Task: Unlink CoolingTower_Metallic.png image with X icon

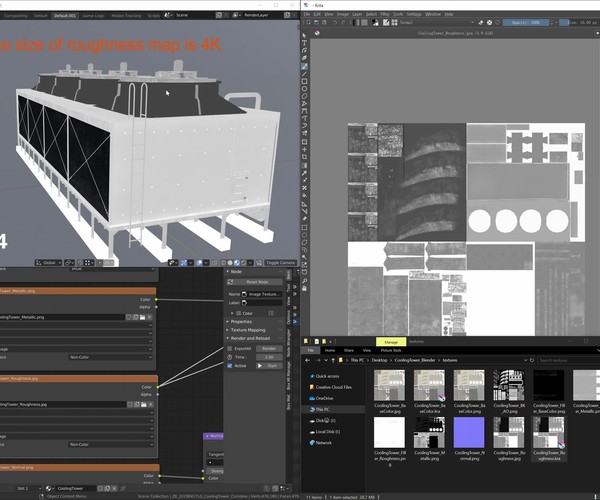Action: click(x=149, y=317)
